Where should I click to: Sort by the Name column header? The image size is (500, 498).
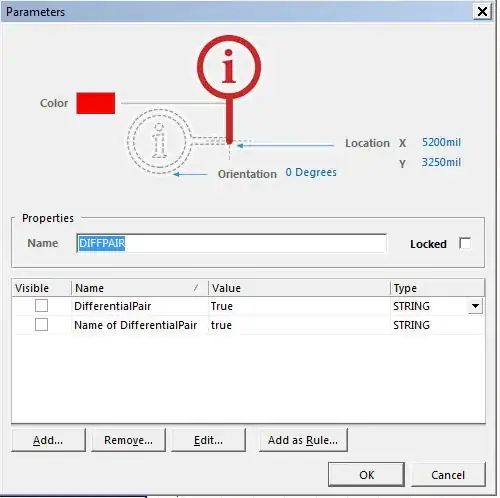tap(139, 288)
